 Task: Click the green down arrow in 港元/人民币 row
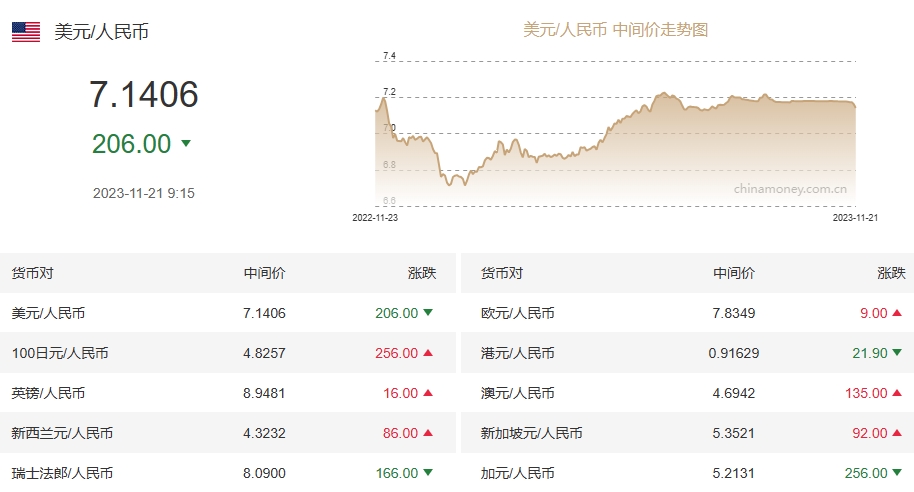(897, 353)
